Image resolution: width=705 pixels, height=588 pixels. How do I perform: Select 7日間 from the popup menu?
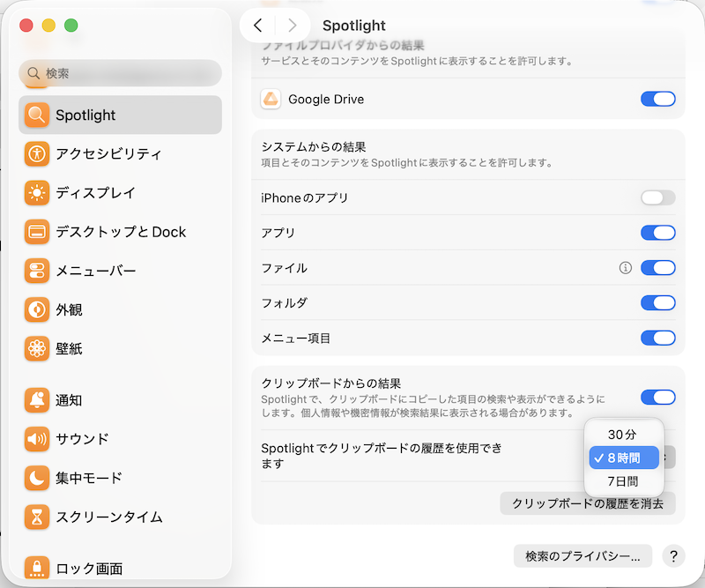pos(622,481)
